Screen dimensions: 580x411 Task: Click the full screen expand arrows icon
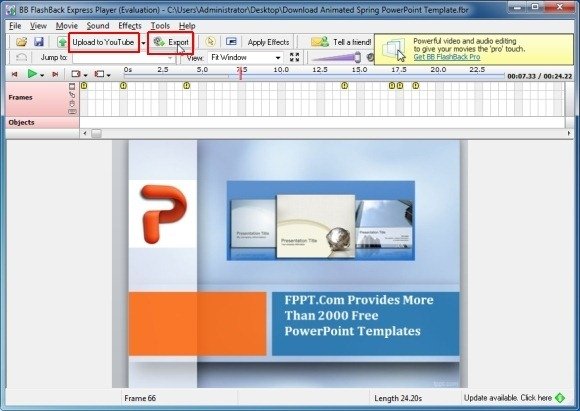[294, 57]
